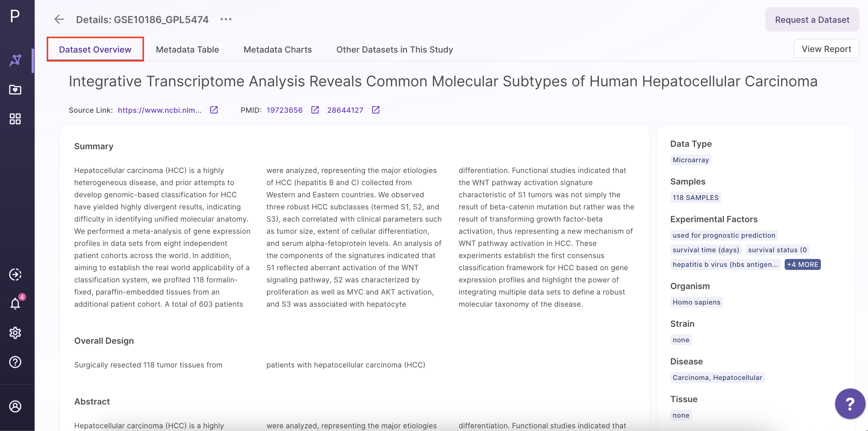Viewport: 868px width, 431px height.
Task: Open the three-dots more options menu
Action: tap(226, 19)
